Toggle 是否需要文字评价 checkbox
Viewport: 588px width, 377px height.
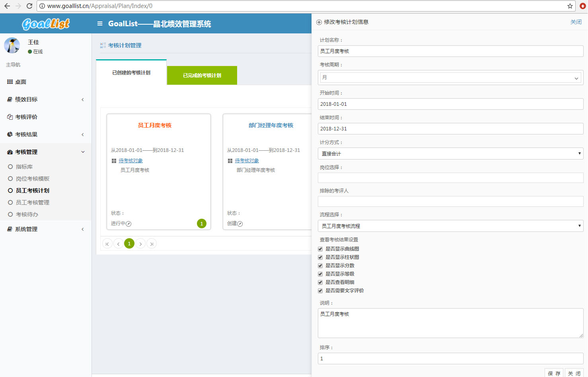[x=320, y=291]
